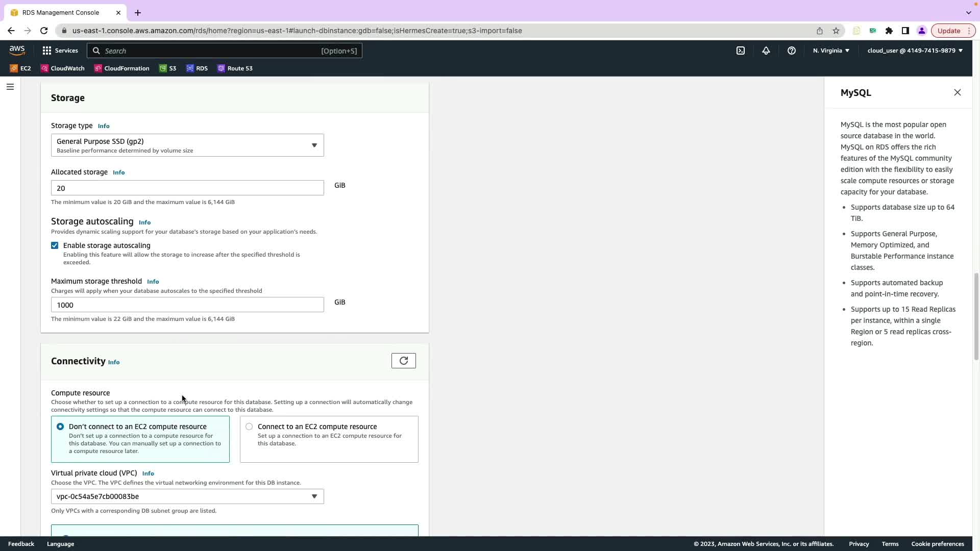This screenshot has width=980, height=551.
Task: Select Connect to an EC2 compute resource
Action: pos(249,427)
